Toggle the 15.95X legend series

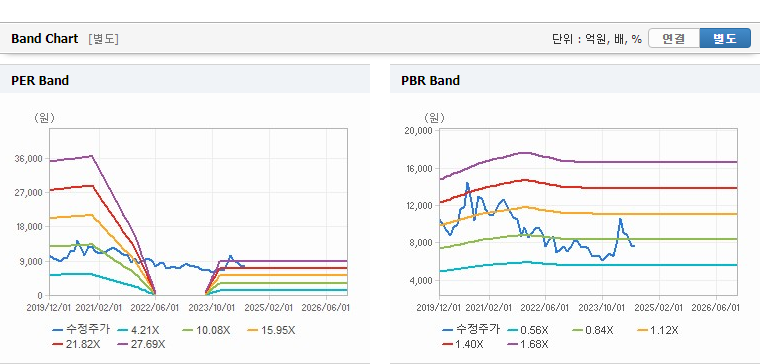point(271,330)
